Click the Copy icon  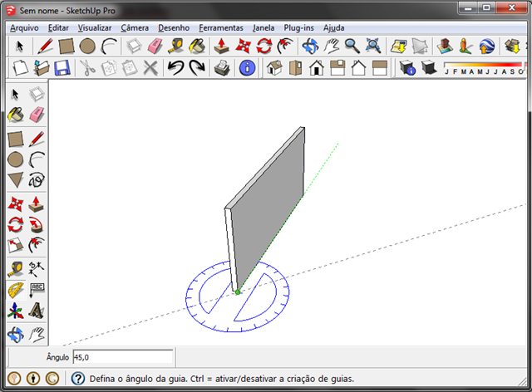coord(109,68)
